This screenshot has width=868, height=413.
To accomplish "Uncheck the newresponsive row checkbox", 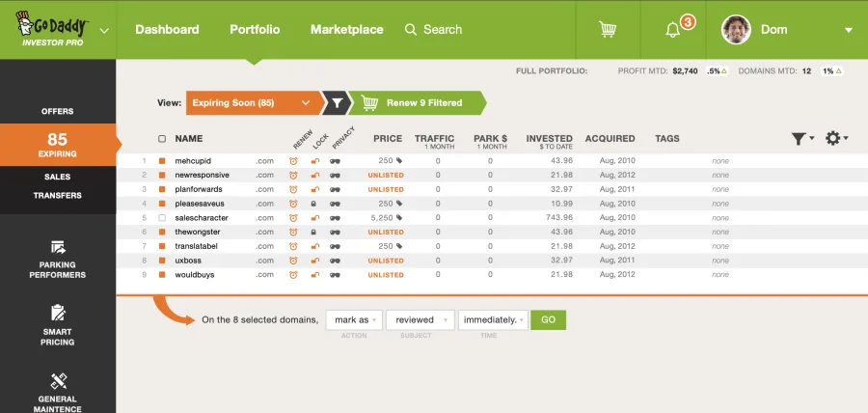I will pos(162,176).
